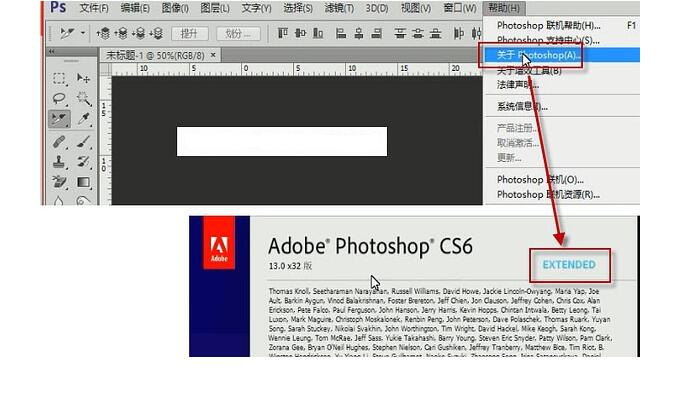Click the ruler origin corner box
693x404 pixels.
pyautogui.click(x=106, y=69)
